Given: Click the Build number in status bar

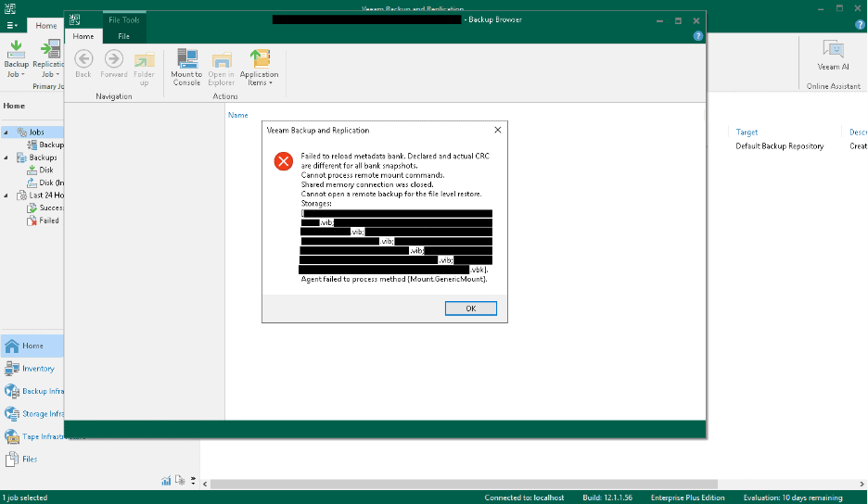Looking at the screenshot, I should click(x=607, y=498).
